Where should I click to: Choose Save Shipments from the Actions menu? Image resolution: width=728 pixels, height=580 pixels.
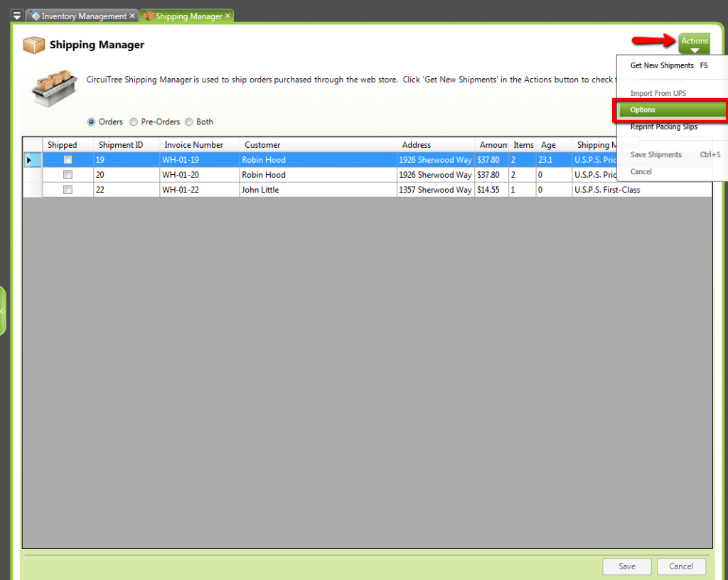(x=655, y=154)
